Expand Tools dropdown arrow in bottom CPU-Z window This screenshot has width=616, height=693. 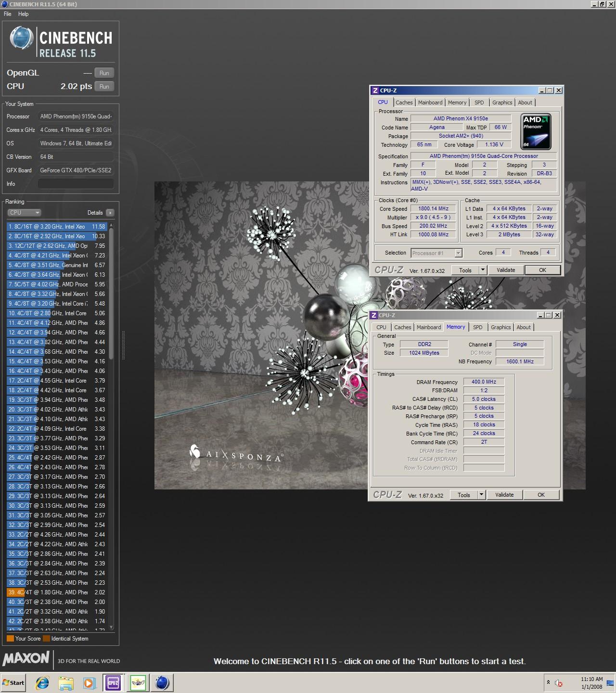[481, 495]
